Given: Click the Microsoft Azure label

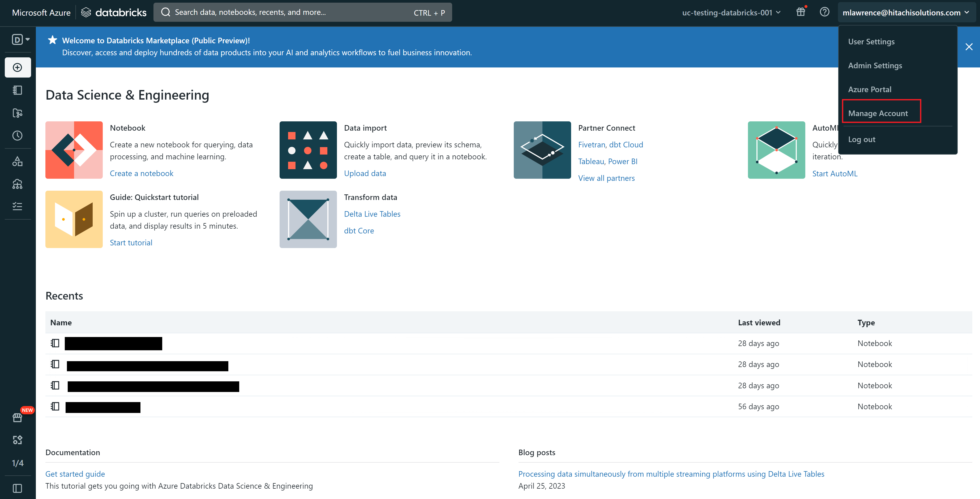Looking at the screenshot, I should click(41, 12).
